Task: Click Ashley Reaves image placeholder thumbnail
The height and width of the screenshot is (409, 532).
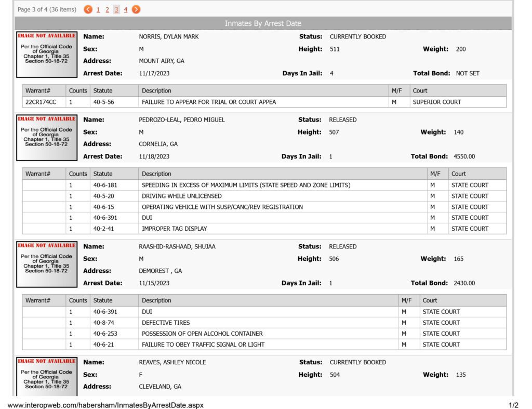Action: point(47,376)
